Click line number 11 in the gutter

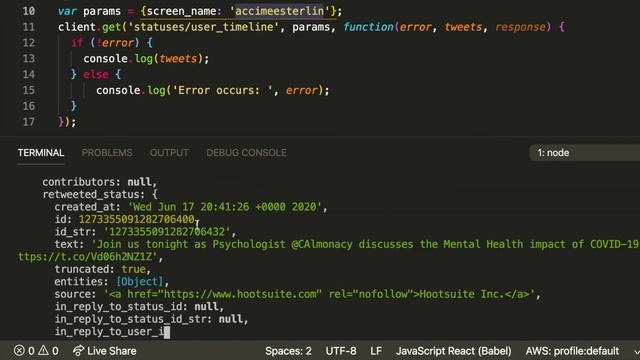(29, 27)
